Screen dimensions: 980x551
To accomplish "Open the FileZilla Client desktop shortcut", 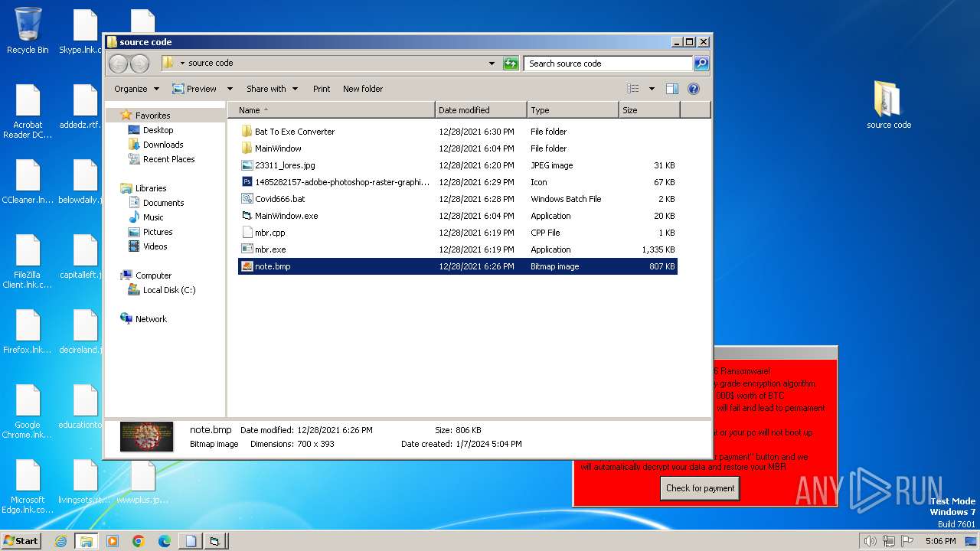I will tap(28, 261).
